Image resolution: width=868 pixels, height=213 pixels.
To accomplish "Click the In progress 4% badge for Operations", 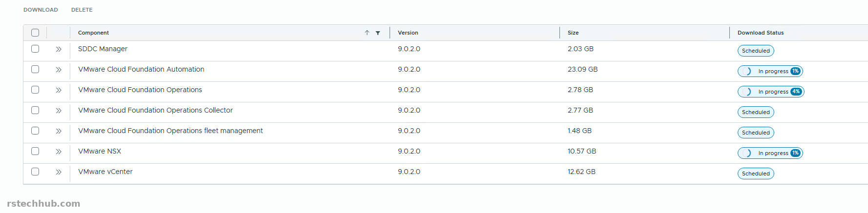I will (771, 92).
